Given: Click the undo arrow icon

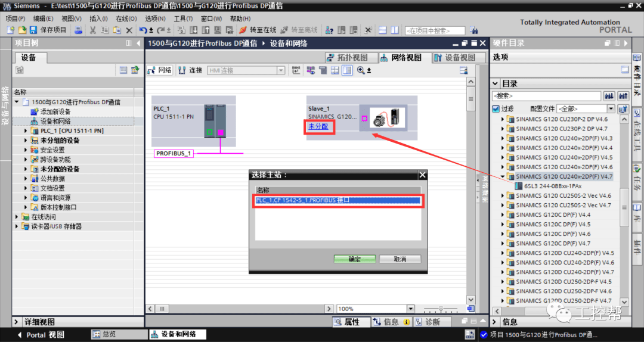Looking at the screenshot, I should 143,30.
